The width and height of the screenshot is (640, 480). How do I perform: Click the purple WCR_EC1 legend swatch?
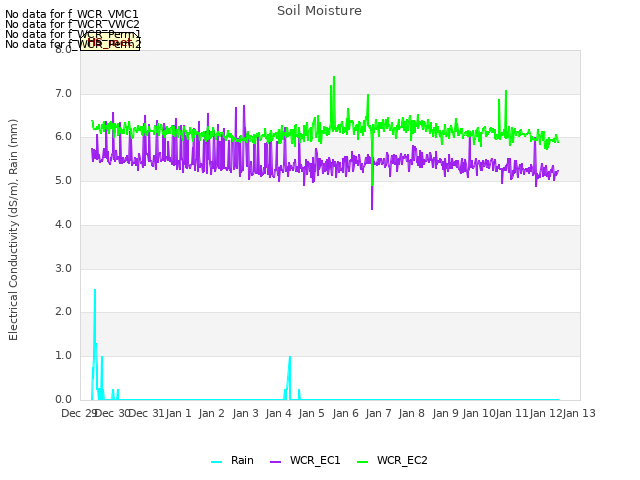pyautogui.click(x=276, y=462)
